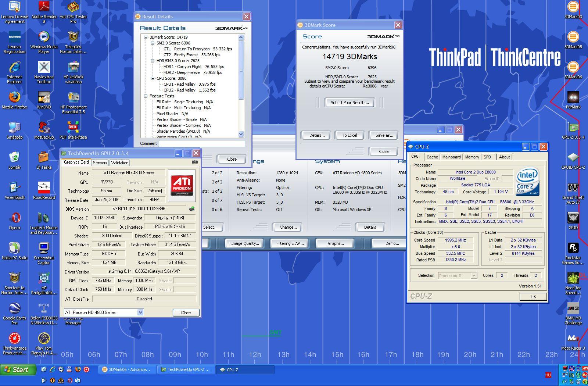Select the 3DMark05 desktop icon
The height and width of the screenshot is (386, 588).
[573, 40]
